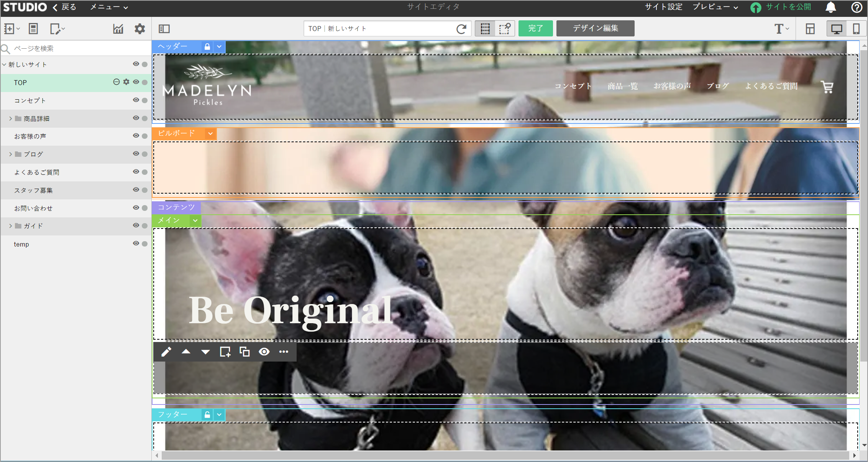Viewport: 868px width, 462px height.
Task: Open the analytics chart icon
Action: tap(118, 29)
